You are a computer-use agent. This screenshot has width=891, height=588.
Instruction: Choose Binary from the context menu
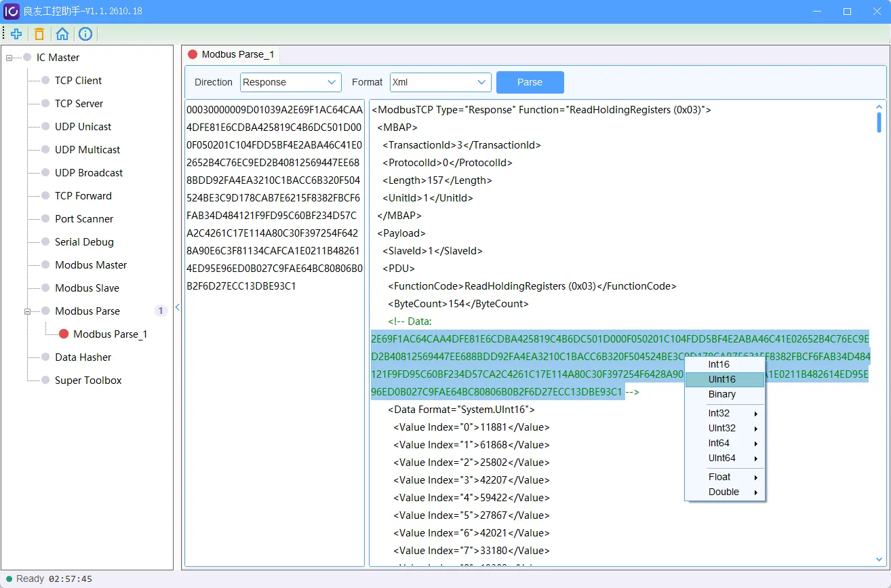click(x=725, y=394)
